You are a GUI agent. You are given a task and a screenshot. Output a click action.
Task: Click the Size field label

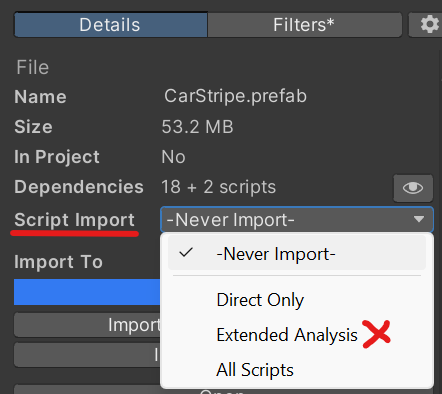[33, 127]
